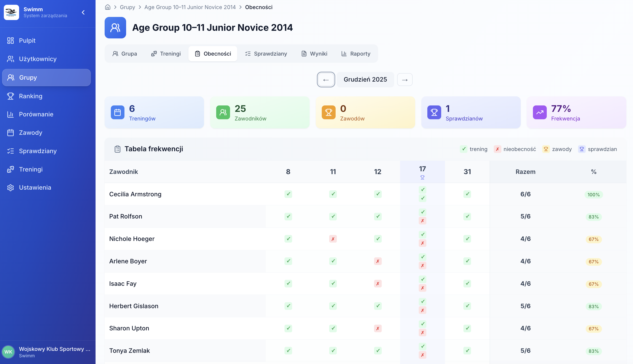Open Pulpit dashboard from sidebar

coord(27,41)
